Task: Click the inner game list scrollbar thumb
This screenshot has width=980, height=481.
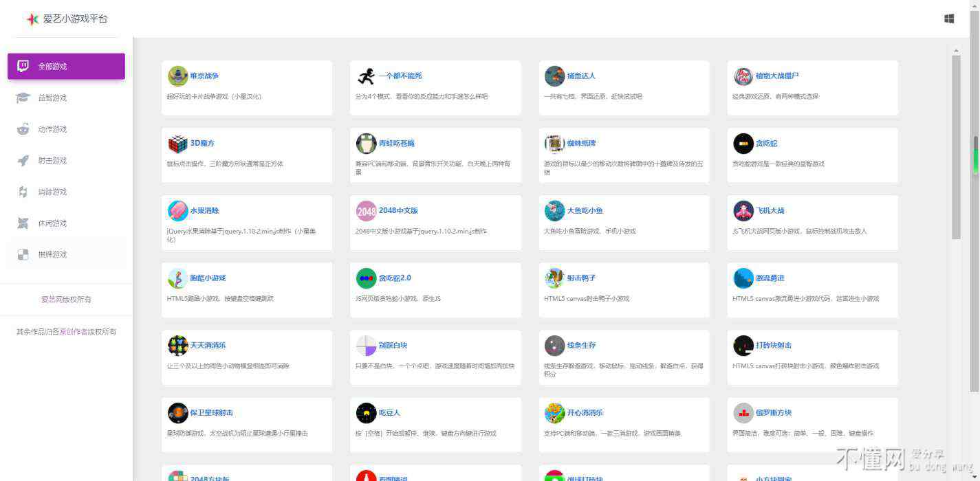Action: point(956,148)
